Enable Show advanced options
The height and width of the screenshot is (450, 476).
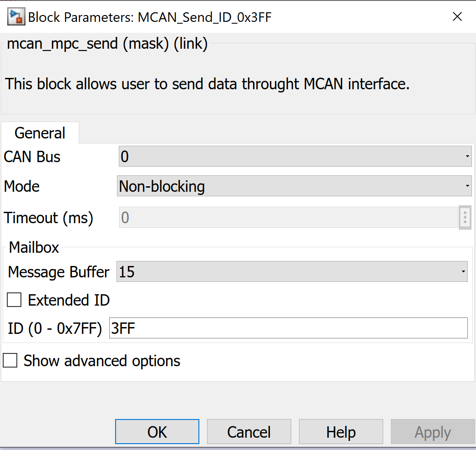pos(10,360)
